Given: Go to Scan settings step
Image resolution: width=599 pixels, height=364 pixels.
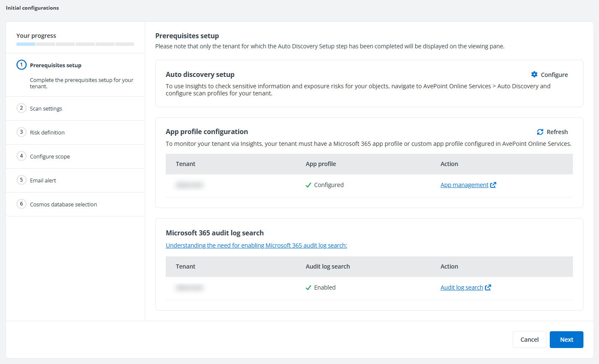Looking at the screenshot, I should [46, 108].
